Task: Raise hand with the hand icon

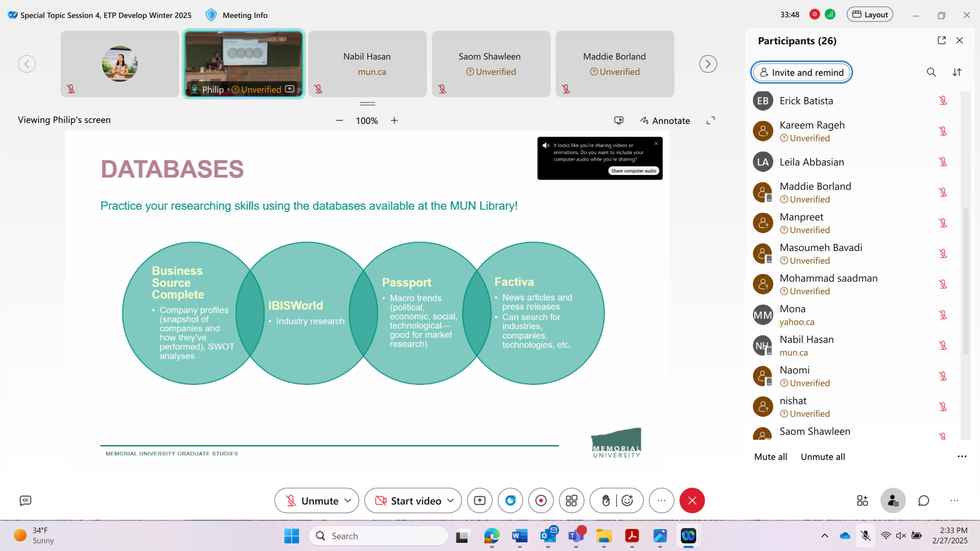Action: 606,500
